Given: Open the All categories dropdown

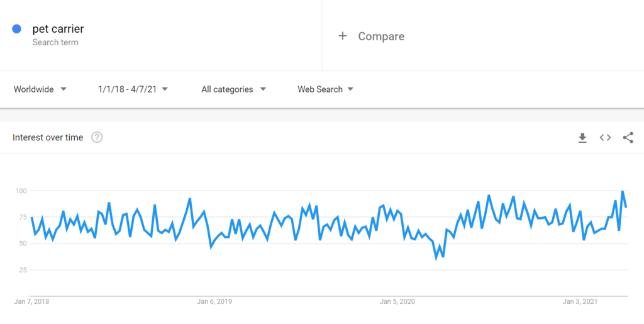Looking at the screenshot, I should point(233,89).
